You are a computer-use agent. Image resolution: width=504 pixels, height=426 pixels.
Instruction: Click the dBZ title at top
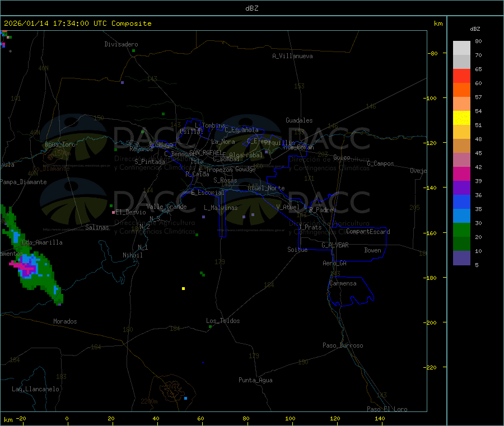coord(251,8)
